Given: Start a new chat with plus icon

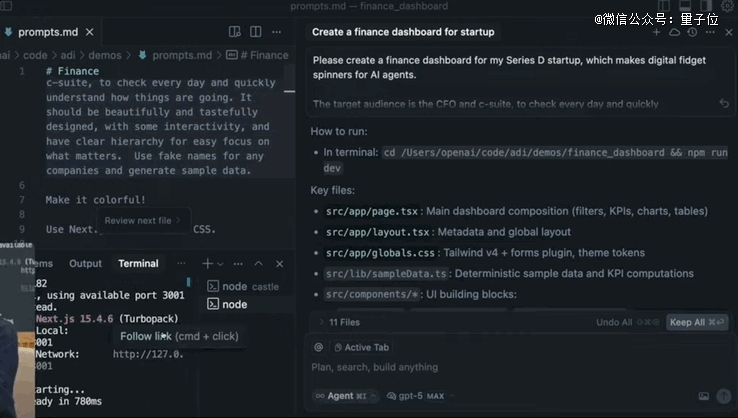Looking at the screenshot, I should 657,32.
